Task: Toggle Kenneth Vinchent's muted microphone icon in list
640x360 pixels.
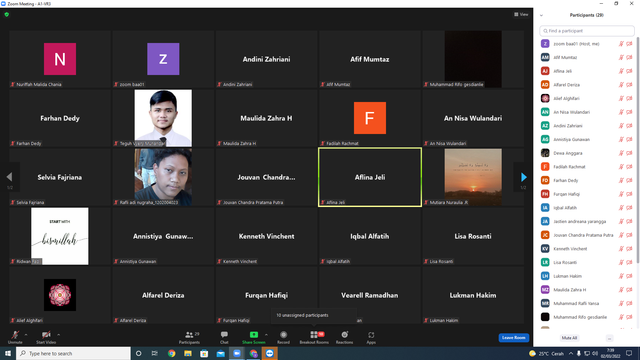Action: pos(621,249)
